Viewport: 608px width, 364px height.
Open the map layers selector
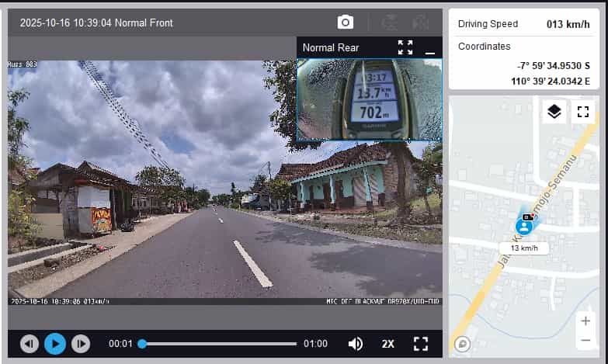(554, 112)
